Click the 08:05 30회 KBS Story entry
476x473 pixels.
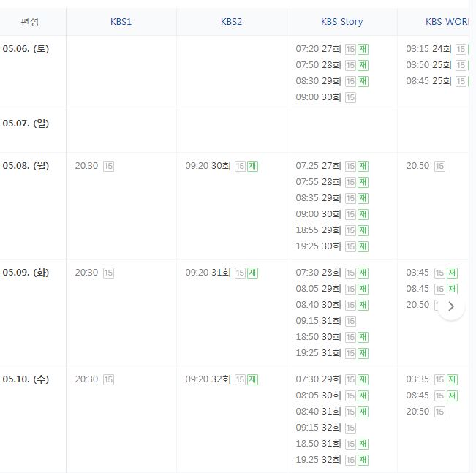coord(332,396)
